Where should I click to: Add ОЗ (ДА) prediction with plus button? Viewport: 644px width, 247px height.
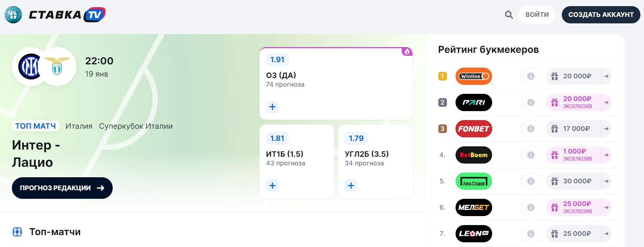(272, 107)
